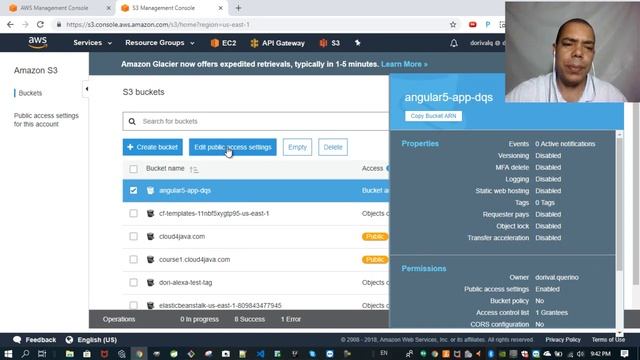The image size is (640, 360).
Task: Open Visual Studio Code from taskbar
Action: (260, 353)
